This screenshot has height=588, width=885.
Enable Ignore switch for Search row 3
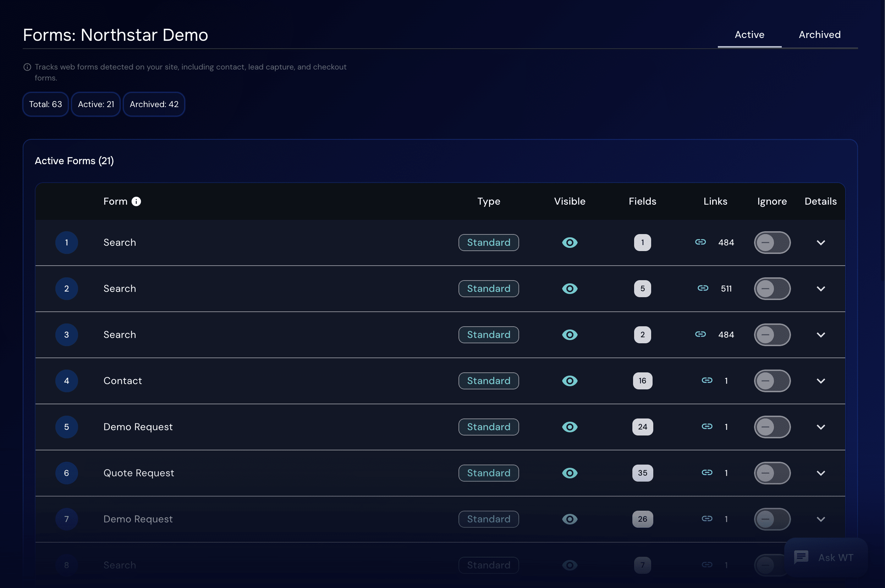(x=773, y=335)
